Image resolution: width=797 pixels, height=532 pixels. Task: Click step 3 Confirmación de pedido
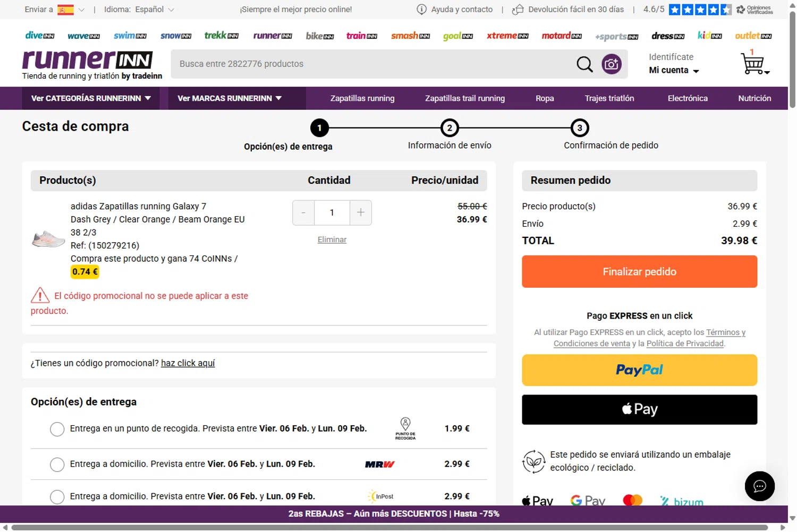click(x=611, y=135)
